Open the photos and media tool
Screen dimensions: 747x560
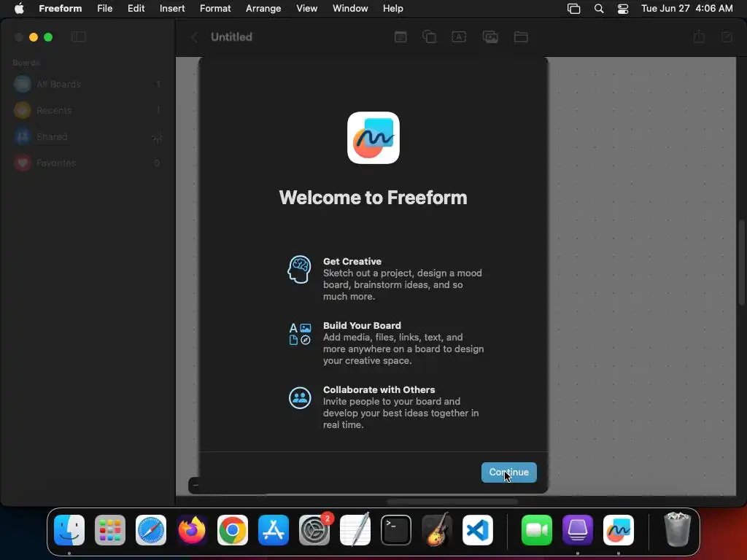490,36
